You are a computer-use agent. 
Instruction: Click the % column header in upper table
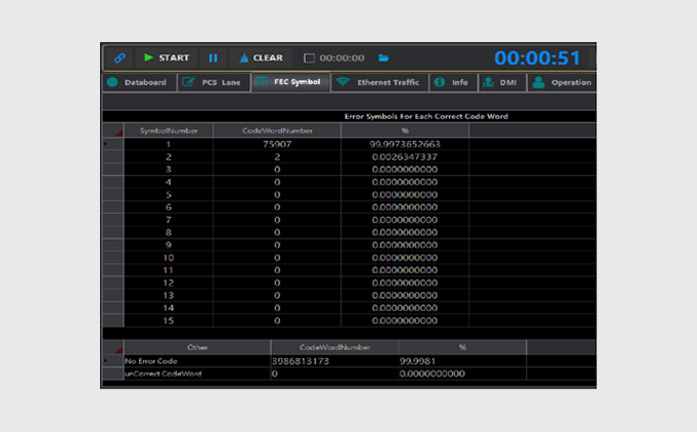[x=405, y=131]
